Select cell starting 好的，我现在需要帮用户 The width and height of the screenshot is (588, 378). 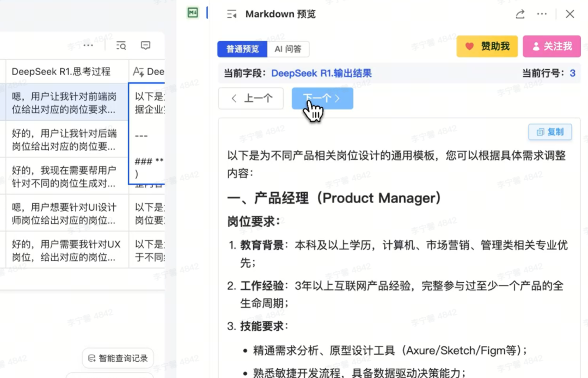coord(67,176)
